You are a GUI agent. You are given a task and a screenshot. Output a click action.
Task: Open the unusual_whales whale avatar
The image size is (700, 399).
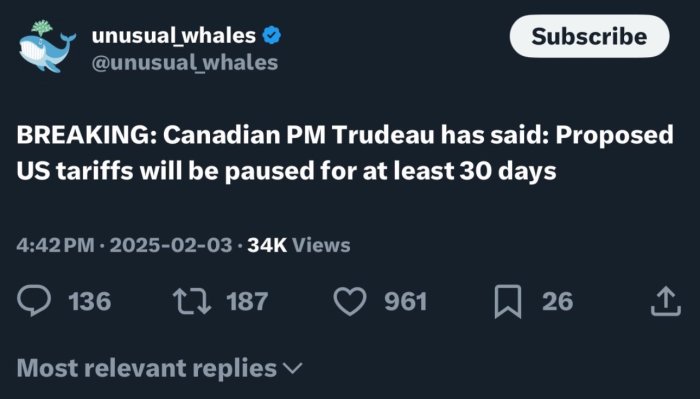[x=47, y=46]
